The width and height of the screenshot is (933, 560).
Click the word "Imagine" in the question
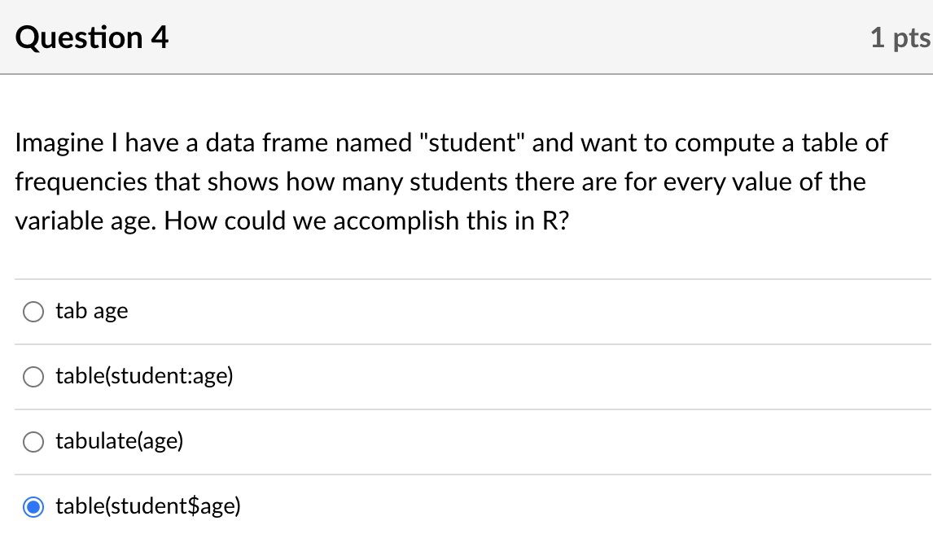point(55,143)
